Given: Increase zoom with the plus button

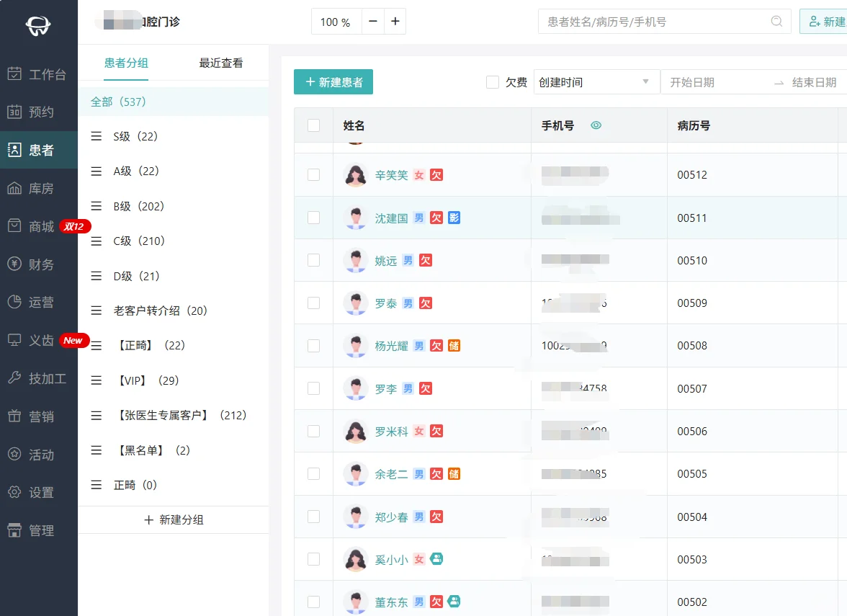Looking at the screenshot, I should [x=395, y=21].
